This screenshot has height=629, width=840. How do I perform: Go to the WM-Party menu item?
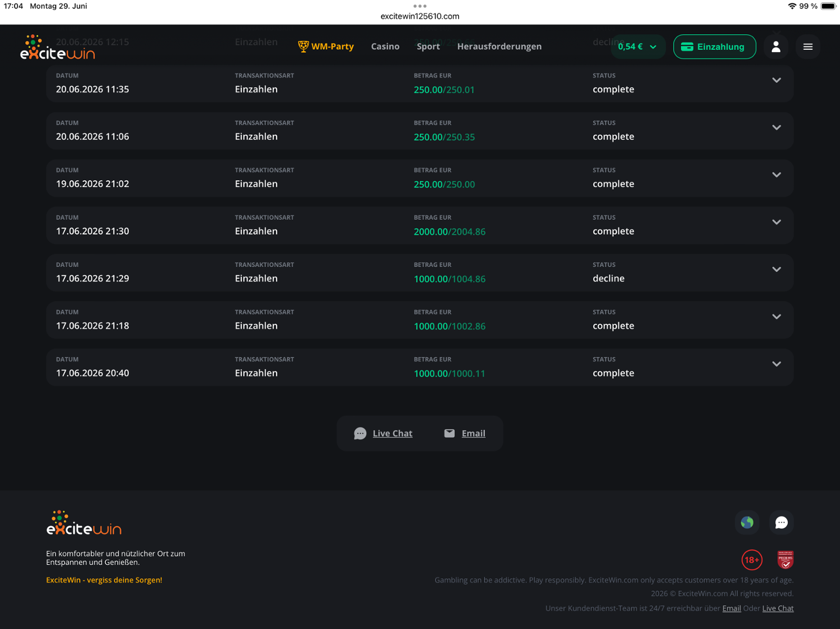click(326, 46)
